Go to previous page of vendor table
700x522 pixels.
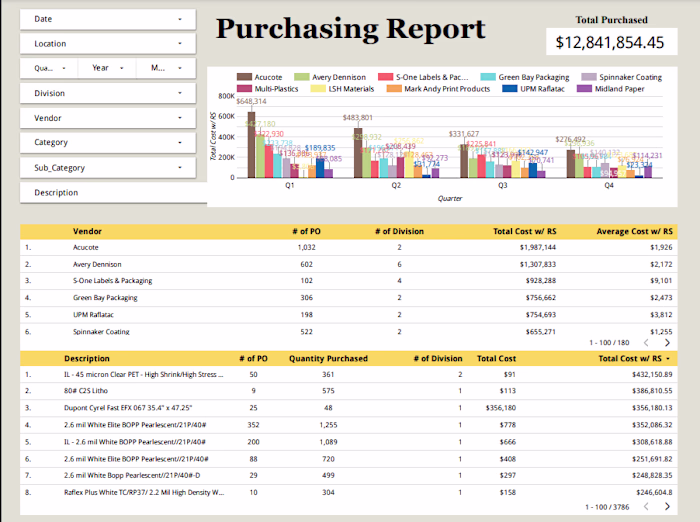(646, 342)
